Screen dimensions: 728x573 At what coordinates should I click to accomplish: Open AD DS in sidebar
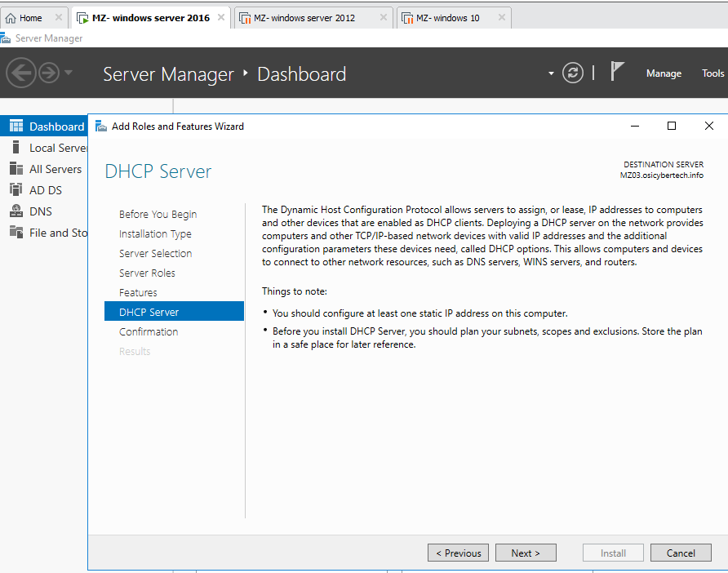[x=44, y=190]
